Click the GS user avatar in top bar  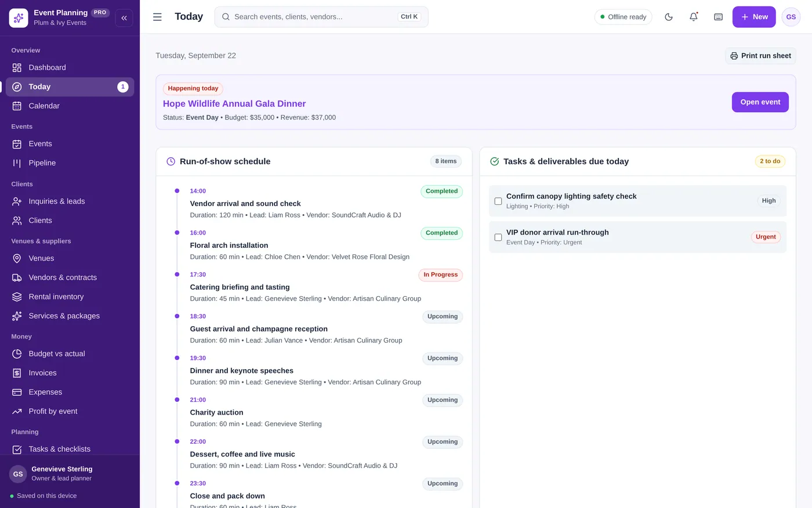pyautogui.click(x=791, y=17)
